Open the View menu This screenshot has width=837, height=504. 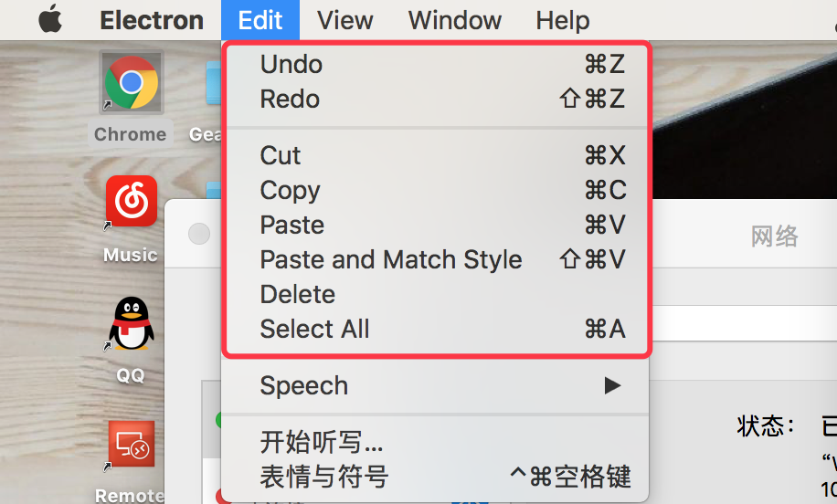pyautogui.click(x=344, y=20)
